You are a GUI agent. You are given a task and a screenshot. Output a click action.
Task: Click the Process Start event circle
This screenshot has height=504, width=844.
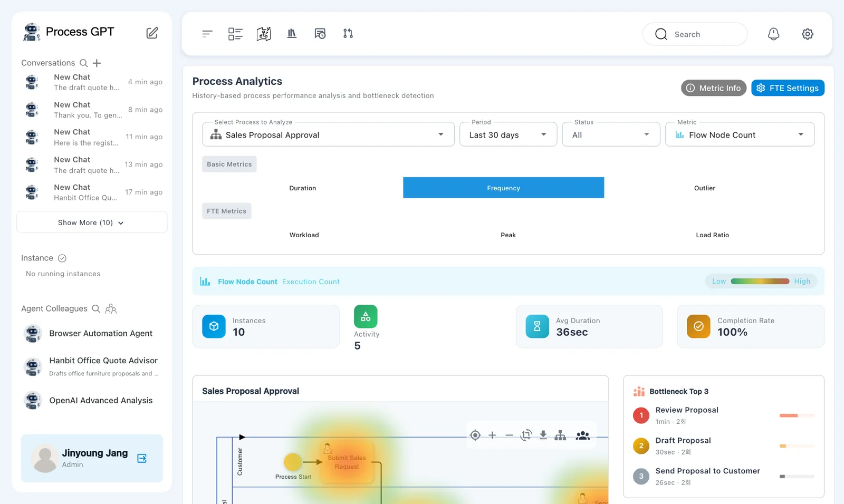coord(293,462)
